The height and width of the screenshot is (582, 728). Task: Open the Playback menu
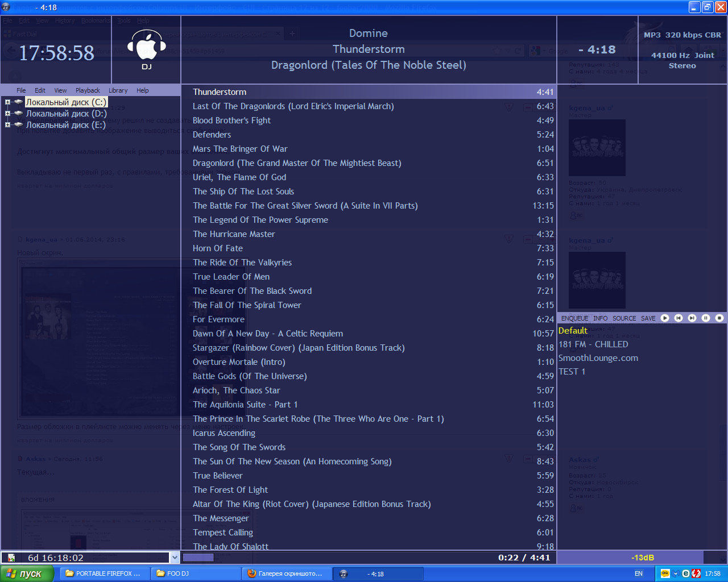coord(88,90)
